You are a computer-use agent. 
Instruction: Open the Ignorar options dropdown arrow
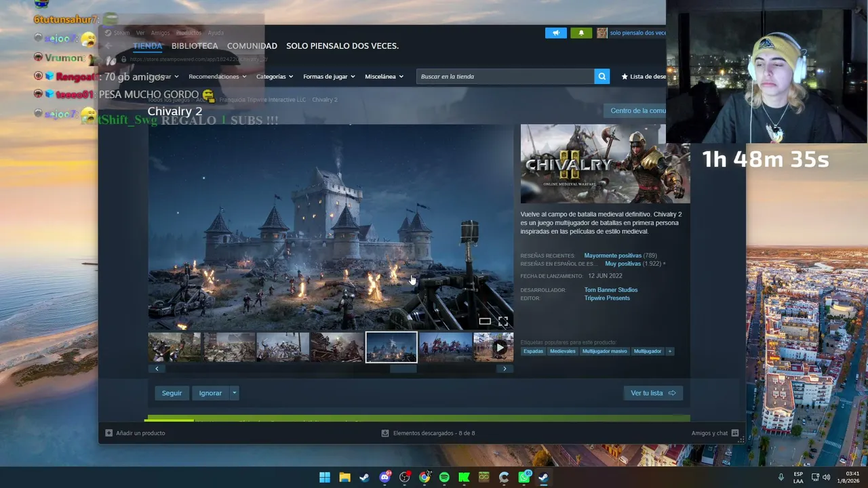[234, 393]
